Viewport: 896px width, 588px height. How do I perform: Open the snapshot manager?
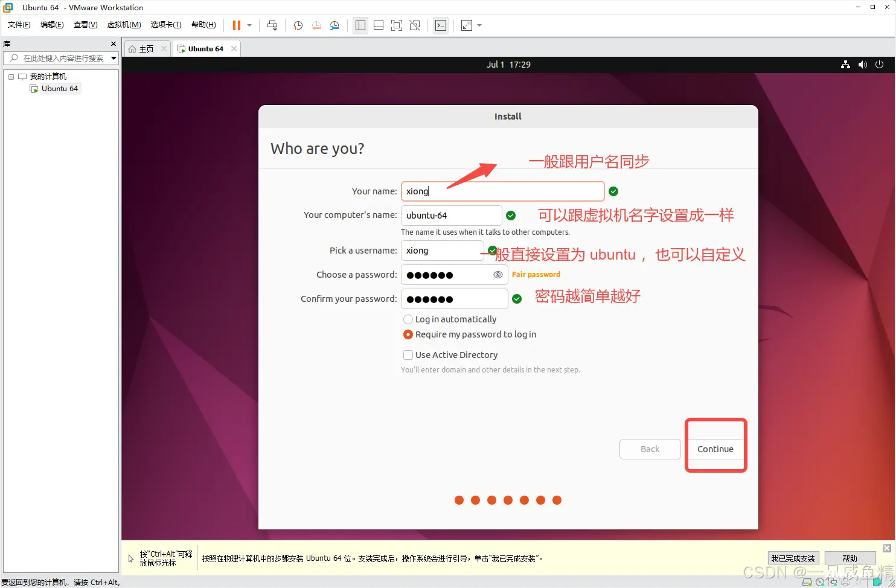(x=334, y=25)
